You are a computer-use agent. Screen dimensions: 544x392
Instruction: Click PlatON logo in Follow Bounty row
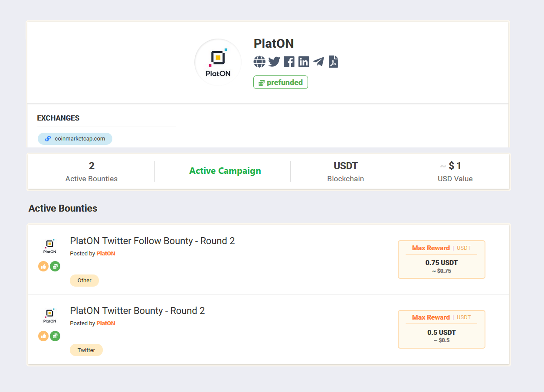[x=49, y=246]
